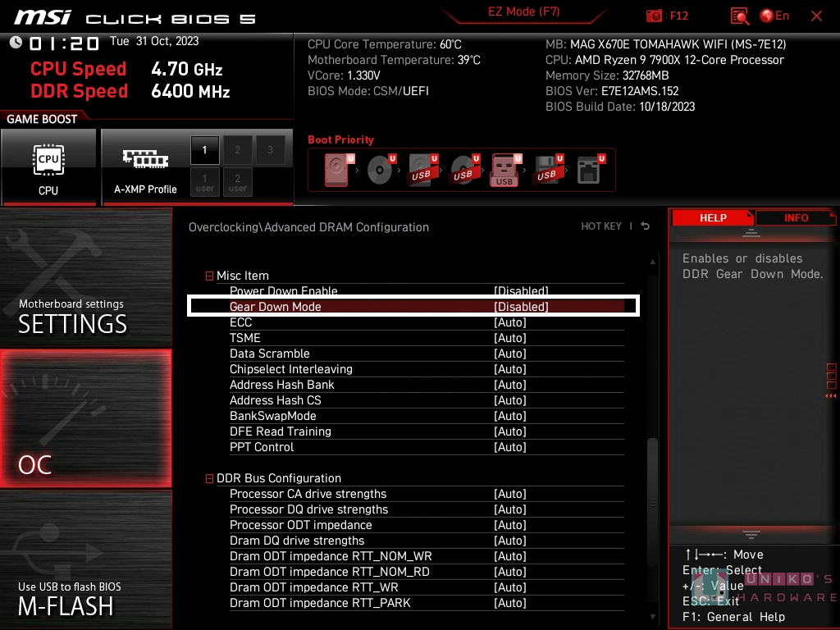Viewport: 840px width, 630px height.
Task: Switch to the HELP tab
Action: 713,218
